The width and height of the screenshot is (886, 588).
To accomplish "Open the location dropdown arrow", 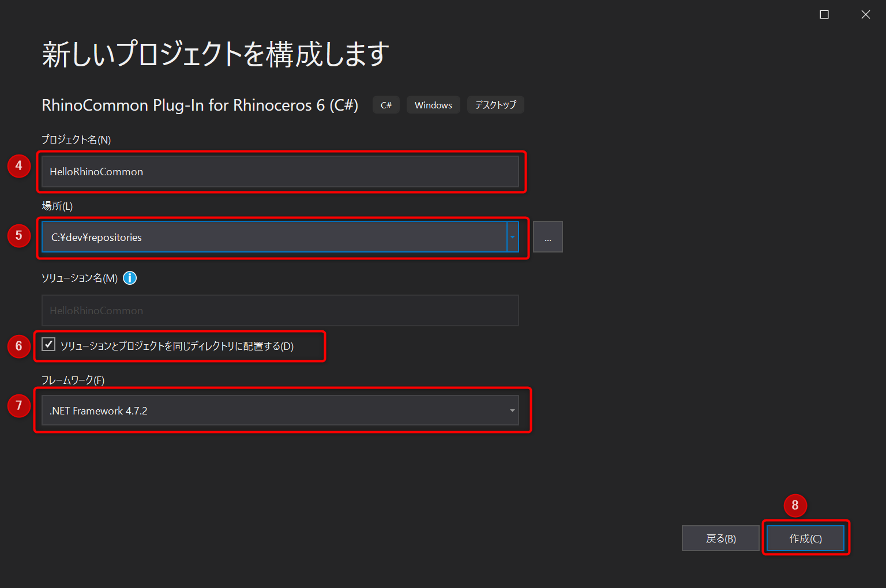I will coord(512,237).
